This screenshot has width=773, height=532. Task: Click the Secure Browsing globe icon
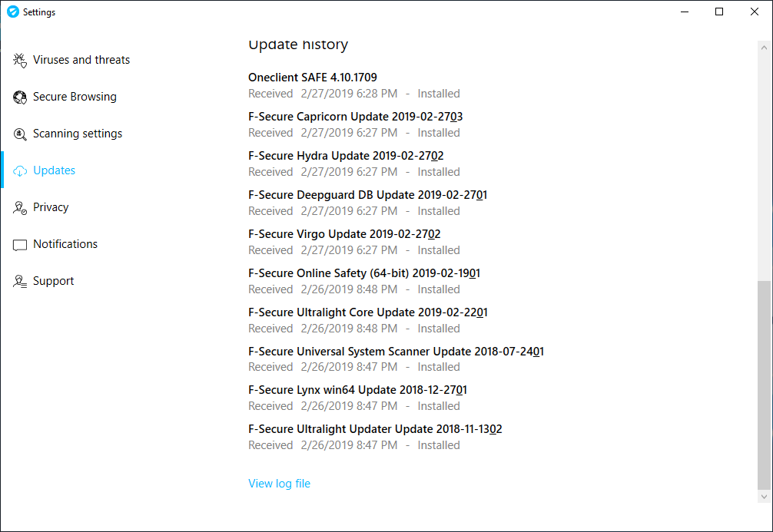[x=20, y=97]
